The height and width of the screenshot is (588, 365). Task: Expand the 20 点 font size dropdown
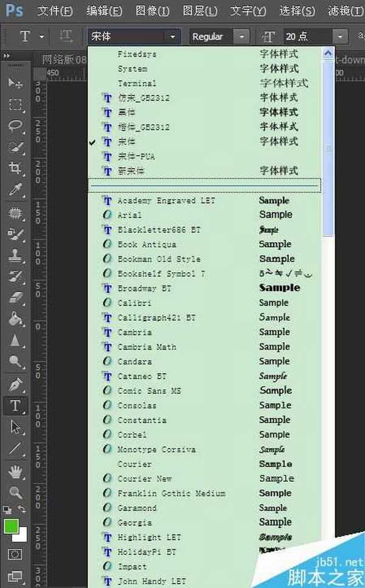pyautogui.click(x=340, y=37)
